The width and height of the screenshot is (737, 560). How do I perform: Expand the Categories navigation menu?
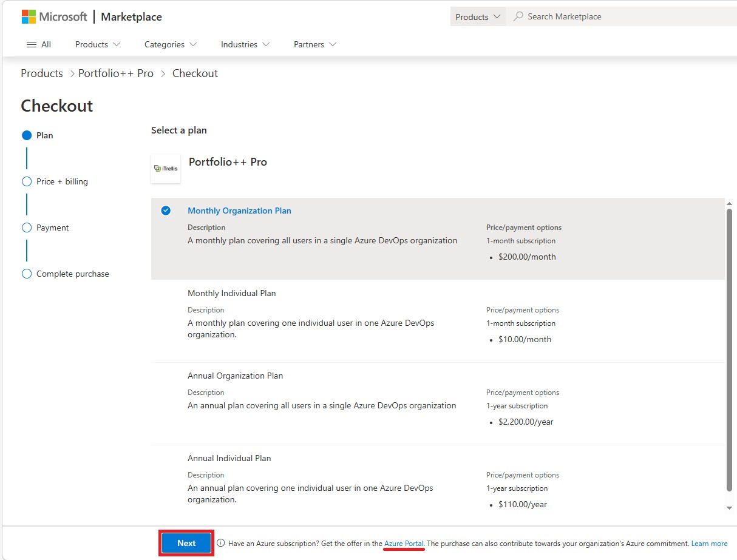(x=171, y=44)
